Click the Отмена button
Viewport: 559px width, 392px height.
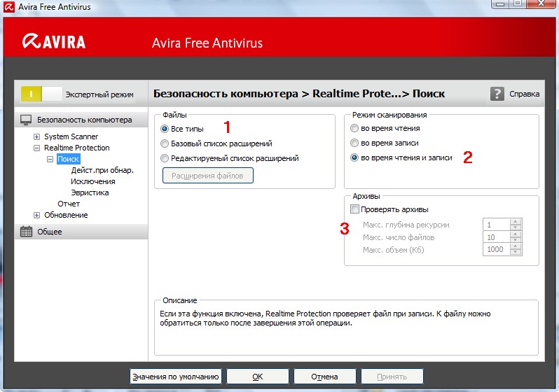324,377
